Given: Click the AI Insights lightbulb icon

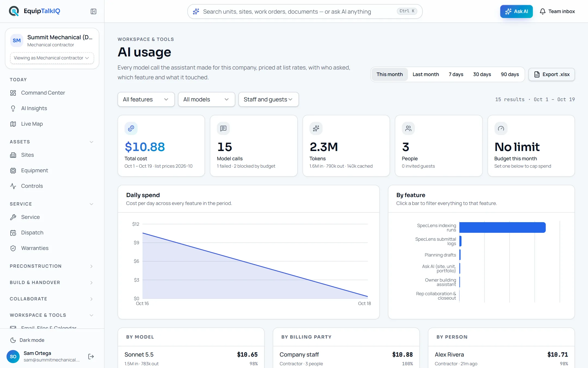Looking at the screenshot, I should 13,108.
